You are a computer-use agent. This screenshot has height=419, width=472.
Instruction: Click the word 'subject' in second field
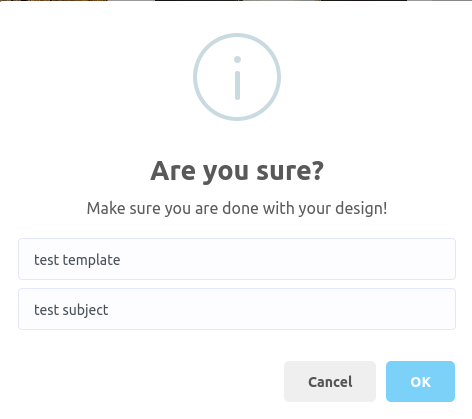coord(85,310)
